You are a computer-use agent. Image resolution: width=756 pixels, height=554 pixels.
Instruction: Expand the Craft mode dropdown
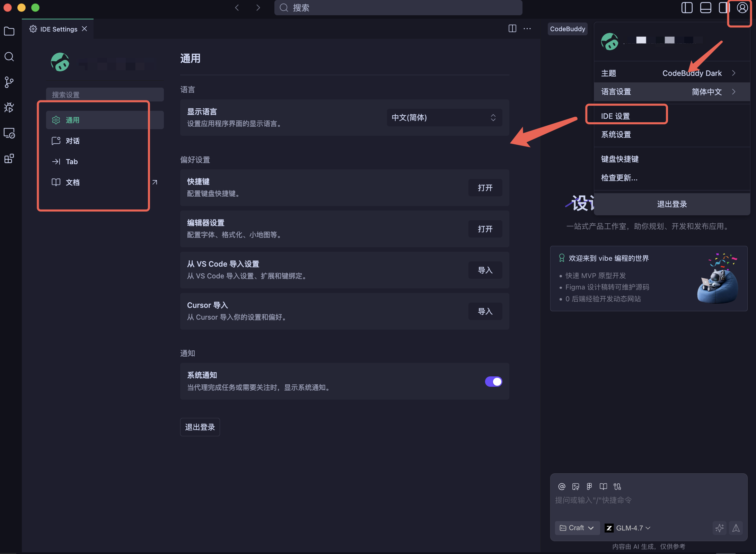coord(577,528)
